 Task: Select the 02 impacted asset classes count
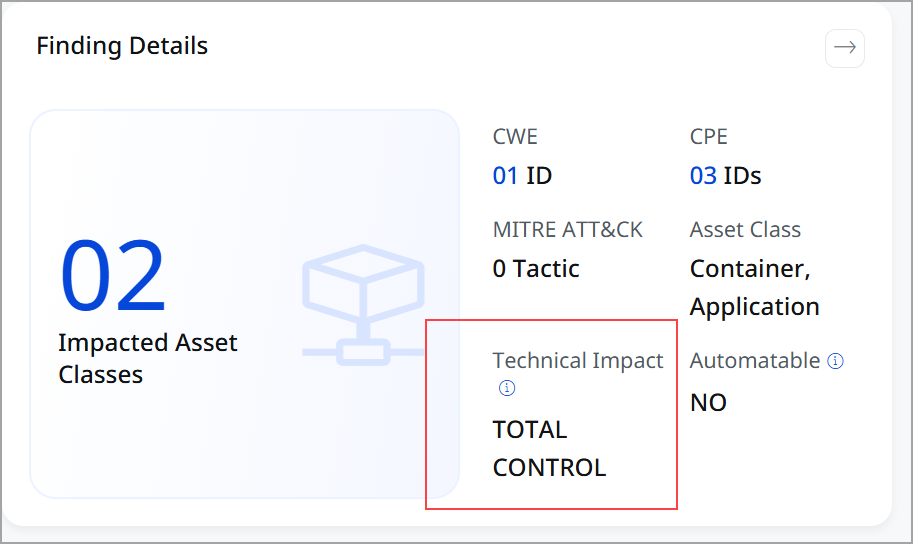point(113,275)
